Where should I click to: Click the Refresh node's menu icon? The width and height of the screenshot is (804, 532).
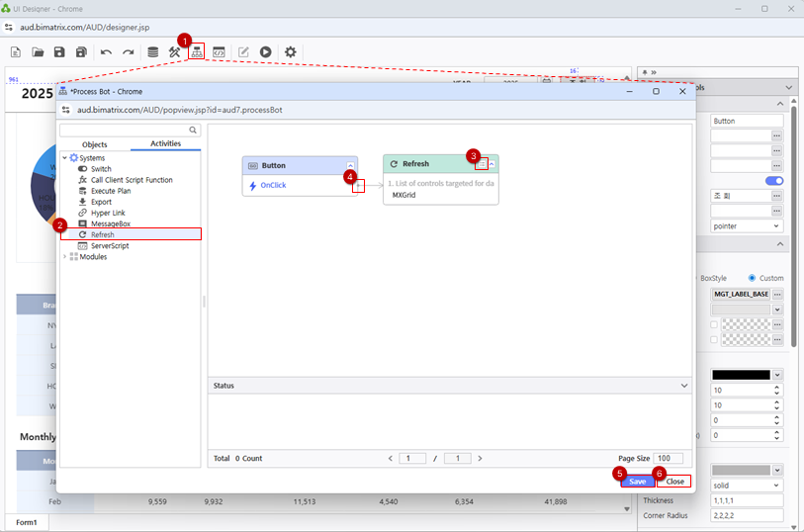(x=481, y=163)
